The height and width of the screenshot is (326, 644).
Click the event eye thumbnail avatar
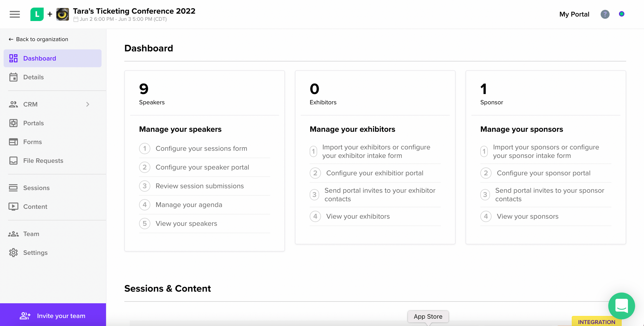coord(62,14)
